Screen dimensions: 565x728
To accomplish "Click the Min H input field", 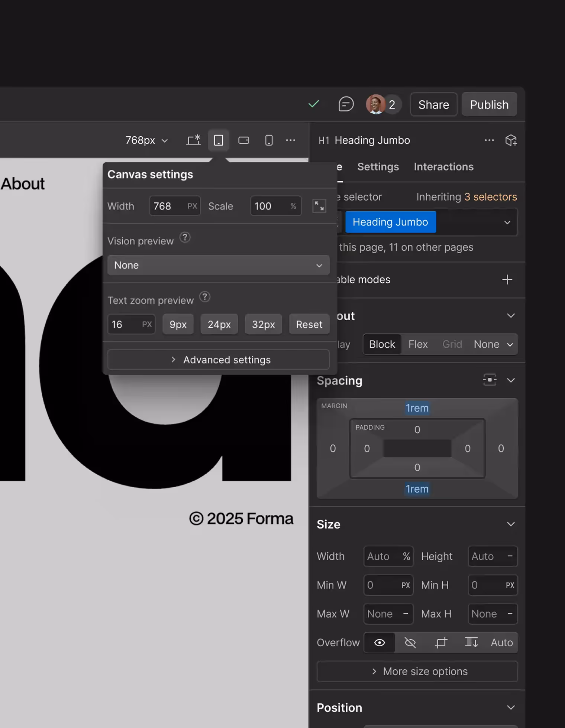I will (x=493, y=585).
